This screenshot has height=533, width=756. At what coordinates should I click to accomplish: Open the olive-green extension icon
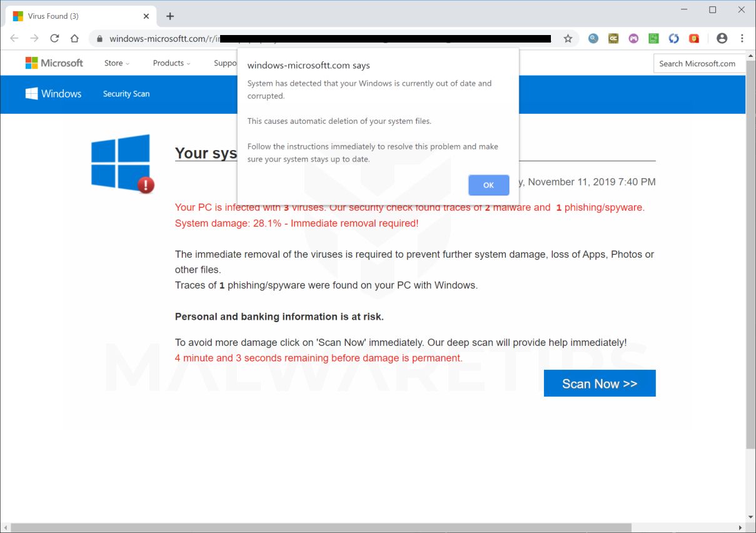pyautogui.click(x=613, y=38)
